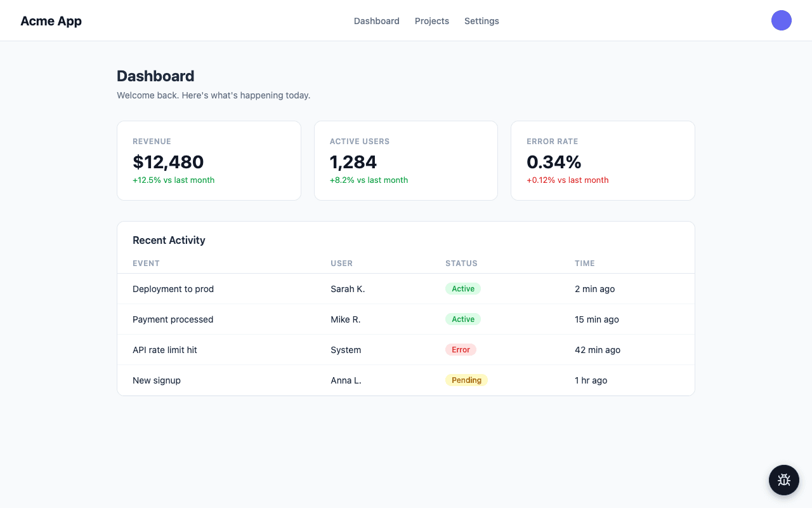Click the Acme App logo
This screenshot has height=508, width=812.
tap(51, 21)
